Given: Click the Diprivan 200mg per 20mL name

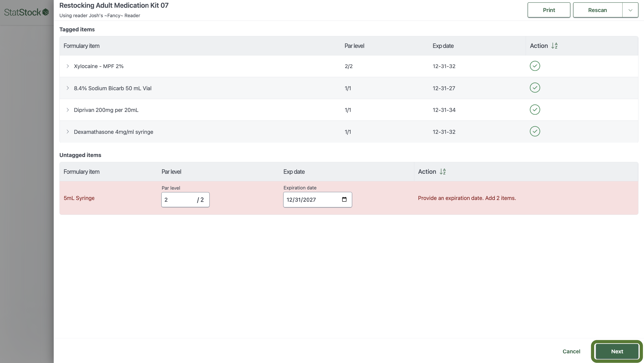Looking at the screenshot, I should [x=106, y=110].
